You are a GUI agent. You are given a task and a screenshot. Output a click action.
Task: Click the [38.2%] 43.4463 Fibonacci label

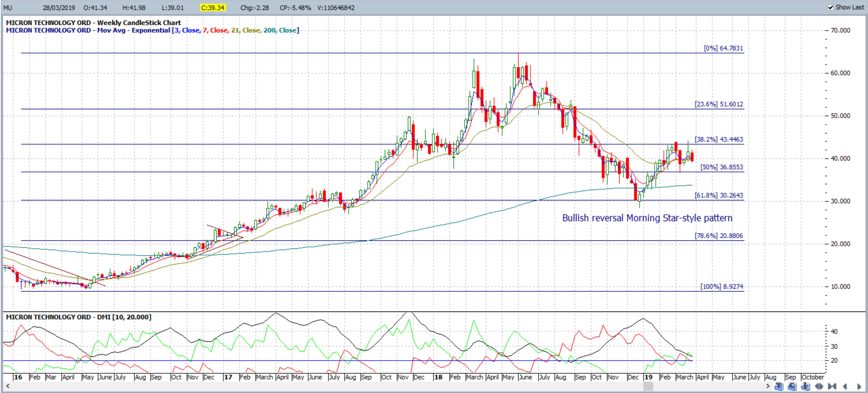coord(719,139)
